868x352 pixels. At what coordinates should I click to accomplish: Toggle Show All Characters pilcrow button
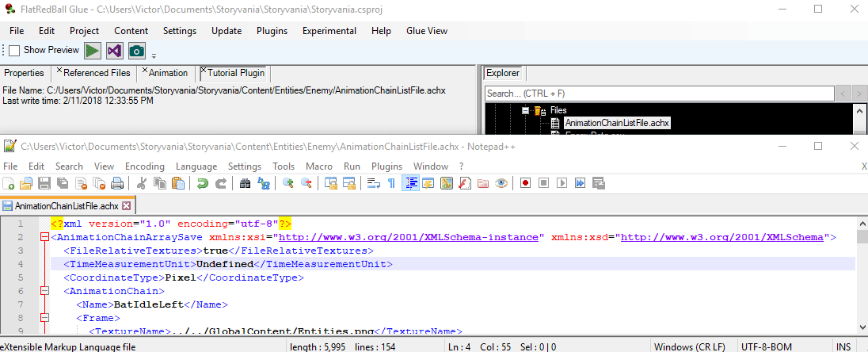pyautogui.click(x=391, y=183)
